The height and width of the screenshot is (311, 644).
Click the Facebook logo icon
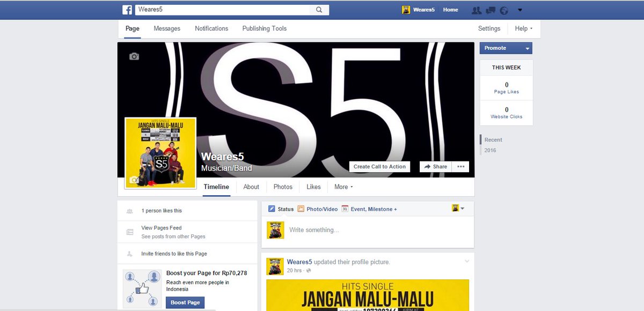point(127,10)
